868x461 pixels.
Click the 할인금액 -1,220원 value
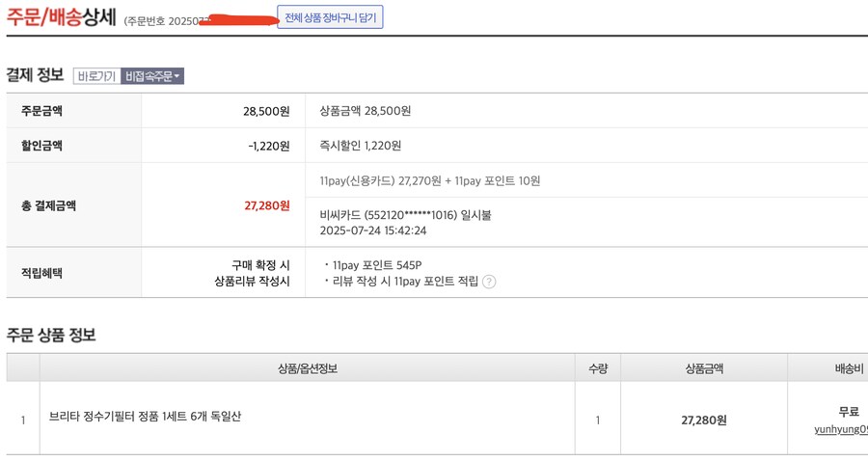(268, 146)
